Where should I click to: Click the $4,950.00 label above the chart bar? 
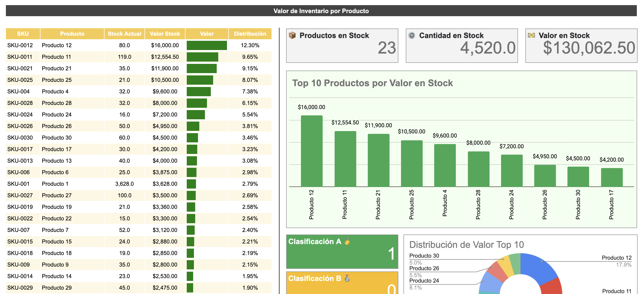click(x=545, y=156)
